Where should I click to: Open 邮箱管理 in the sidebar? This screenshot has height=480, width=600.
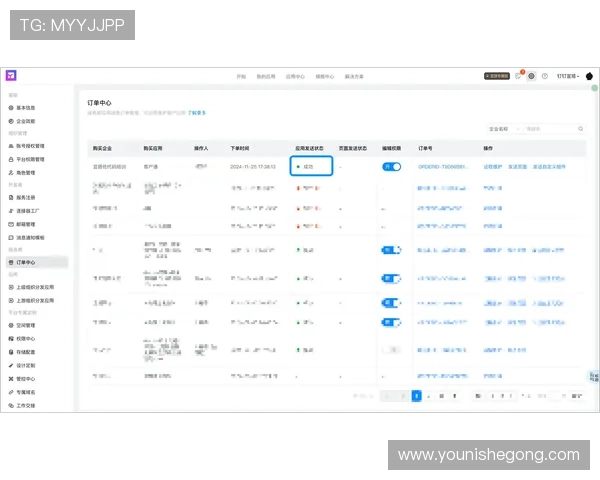(x=22, y=224)
